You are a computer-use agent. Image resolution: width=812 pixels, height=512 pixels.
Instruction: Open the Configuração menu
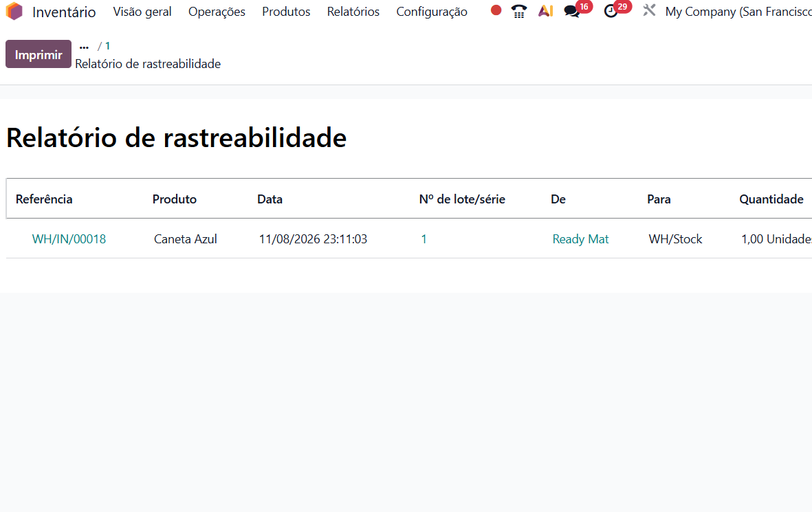coord(431,12)
